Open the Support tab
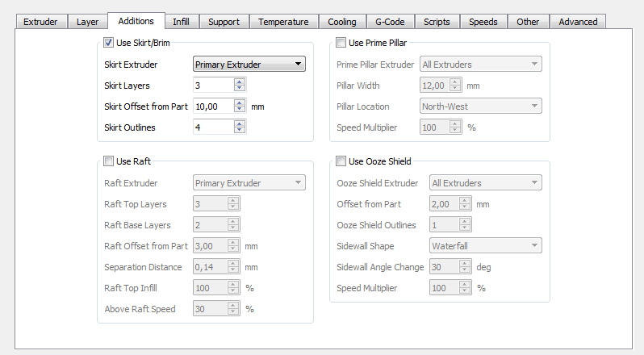The height and width of the screenshot is (355, 644). click(x=224, y=22)
